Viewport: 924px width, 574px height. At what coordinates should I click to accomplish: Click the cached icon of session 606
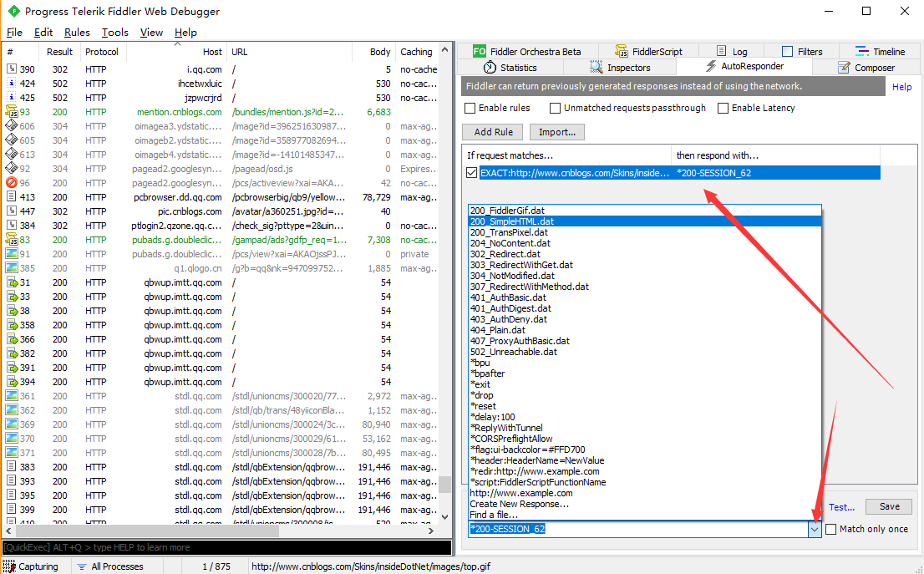point(12,125)
